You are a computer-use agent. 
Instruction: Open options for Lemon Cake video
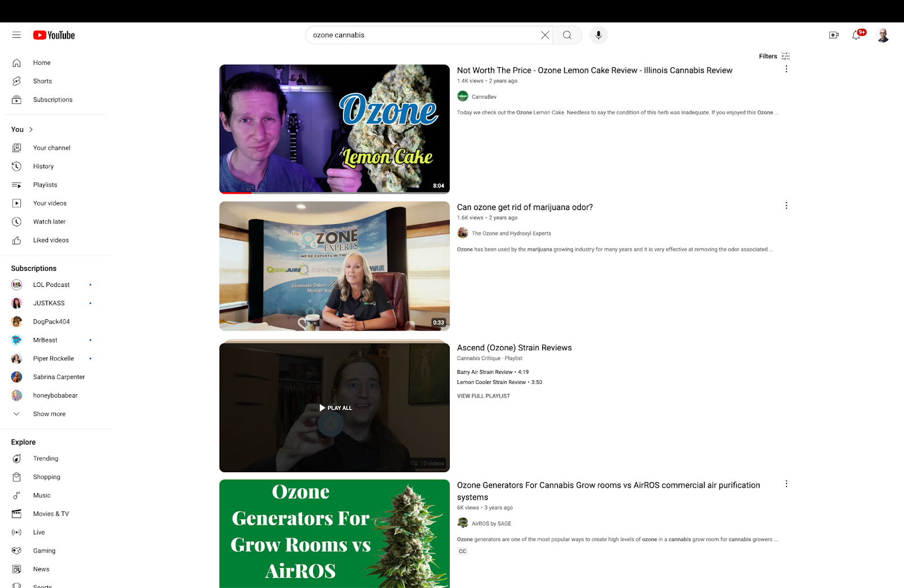tap(786, 69)
